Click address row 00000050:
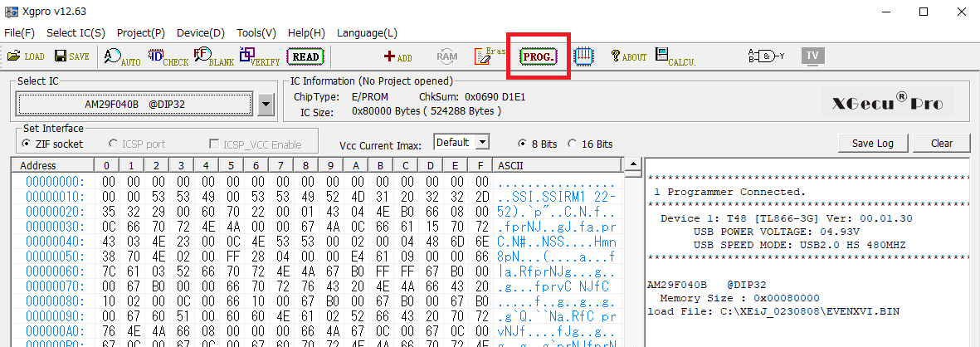The height and width of the screenshot is (347, 980). click(55, 257)
